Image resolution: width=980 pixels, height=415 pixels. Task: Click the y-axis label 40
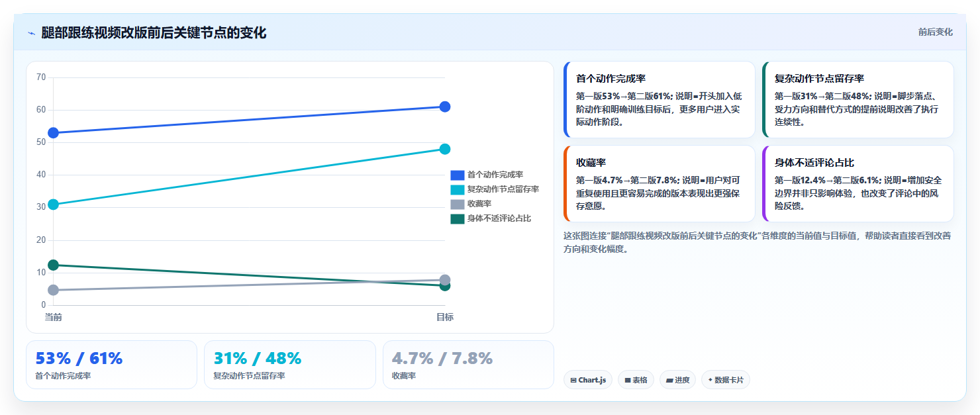(x=41, y=175)
